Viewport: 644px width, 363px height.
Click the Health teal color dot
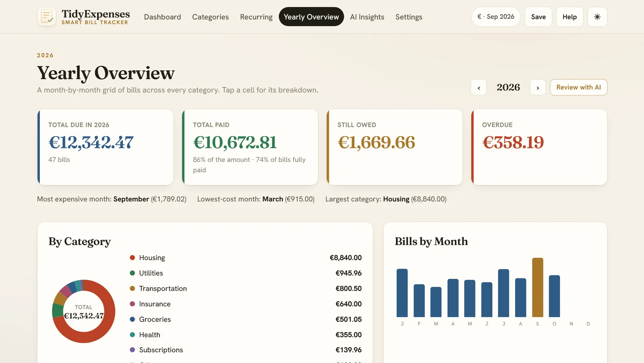[x=132, y=335]
